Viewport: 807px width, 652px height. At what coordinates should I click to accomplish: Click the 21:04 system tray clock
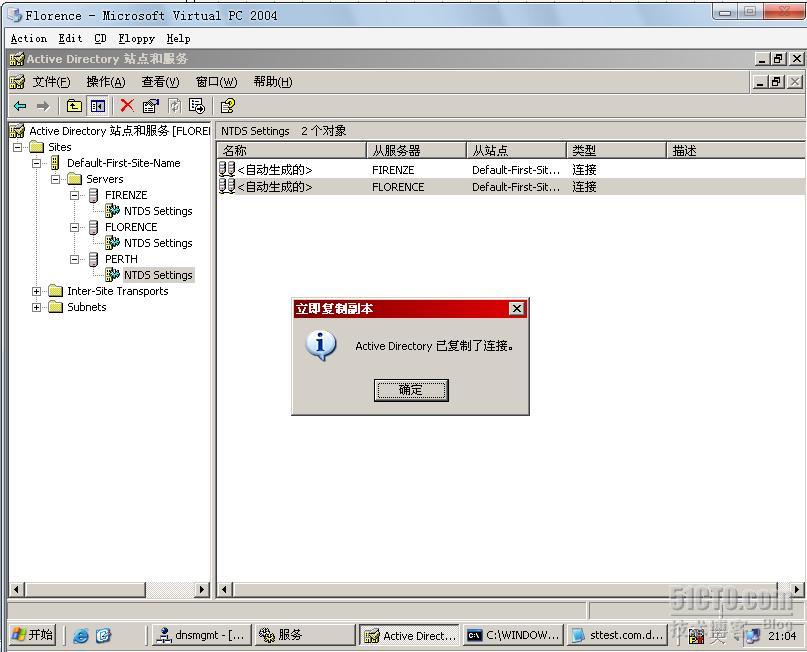[x=782, y=636]
